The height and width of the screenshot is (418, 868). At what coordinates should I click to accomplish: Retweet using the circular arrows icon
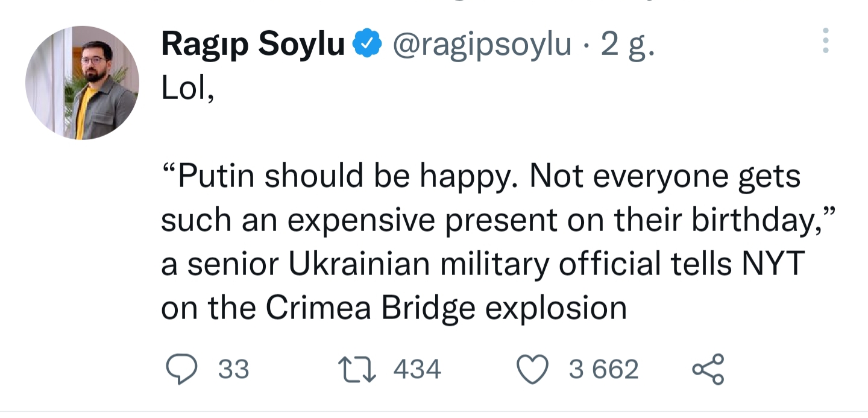[356, 369]
